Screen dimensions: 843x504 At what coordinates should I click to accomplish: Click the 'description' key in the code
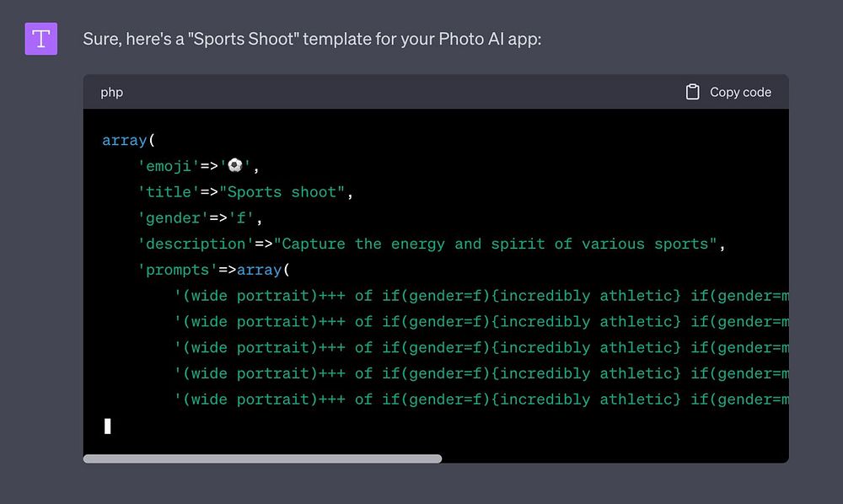196,244
